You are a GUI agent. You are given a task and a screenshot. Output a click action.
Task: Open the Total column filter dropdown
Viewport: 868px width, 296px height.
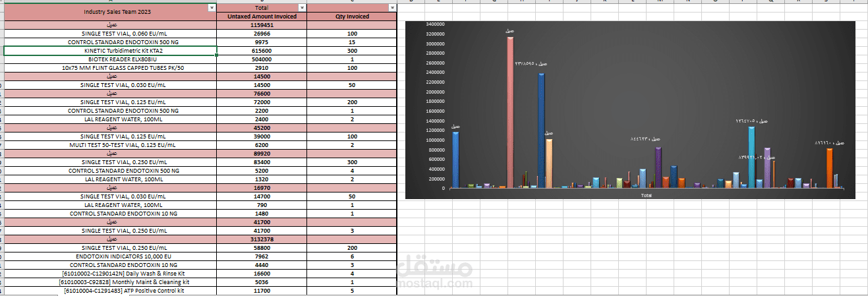(x=302, y=7)
